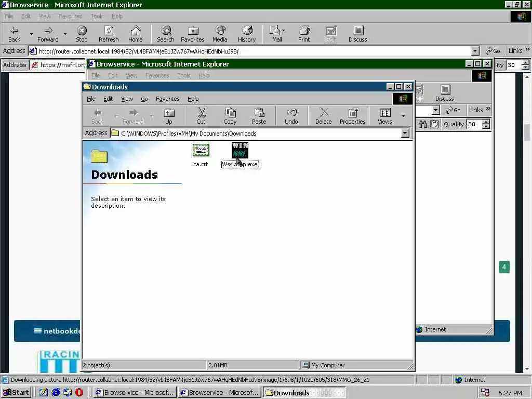Viewport: 532px width, 399px height.
Task: Click the '2 object(s)' status bar text
Action: click(x=97, y=365)
